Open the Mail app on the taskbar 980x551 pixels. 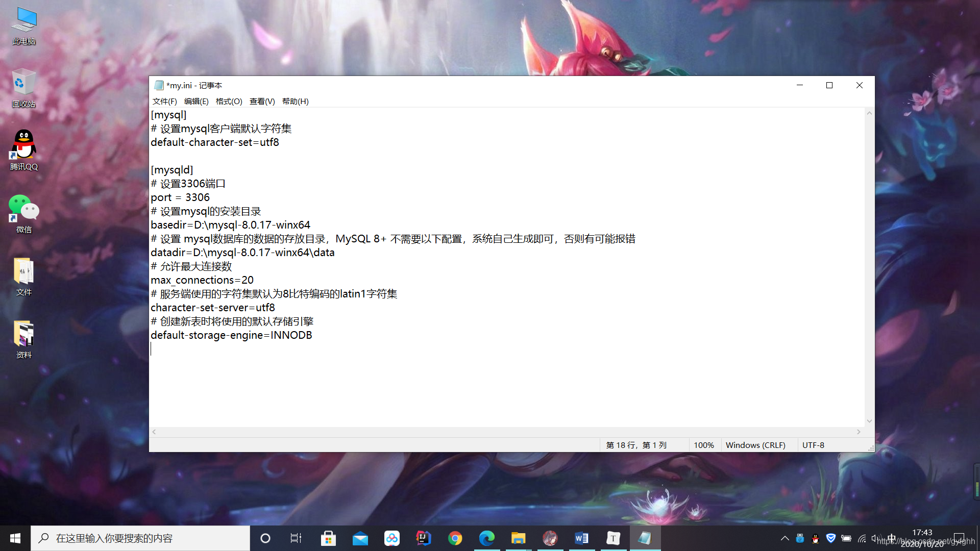coord(360,538)
